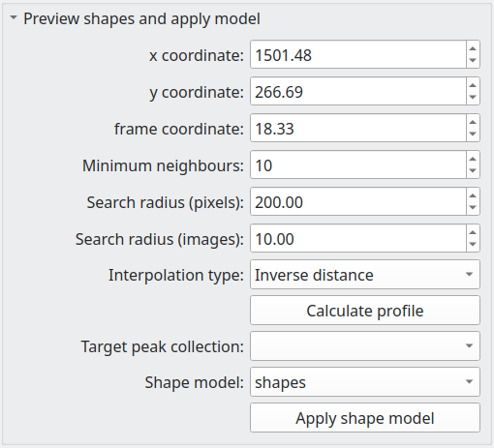The image size is (494, 448).
Task: Increase the y coordinate value
Action: click(x=473, y=85)
